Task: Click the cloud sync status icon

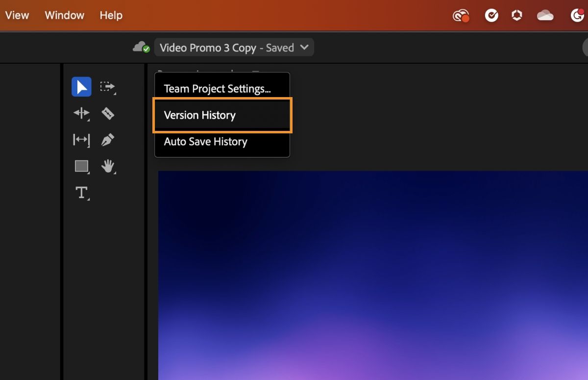Action: pos(141,47)
